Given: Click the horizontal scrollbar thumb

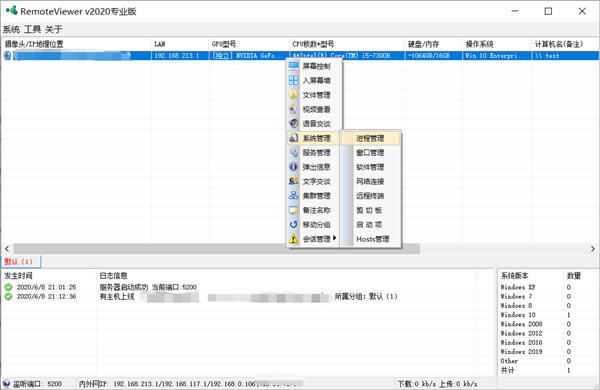Looking at the screenshot, I should (217, 248).
